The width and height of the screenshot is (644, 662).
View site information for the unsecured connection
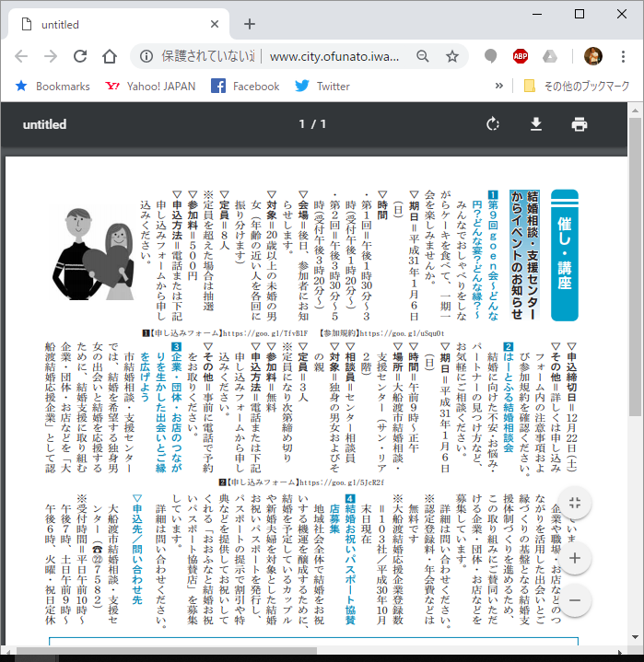coord(146,56)
